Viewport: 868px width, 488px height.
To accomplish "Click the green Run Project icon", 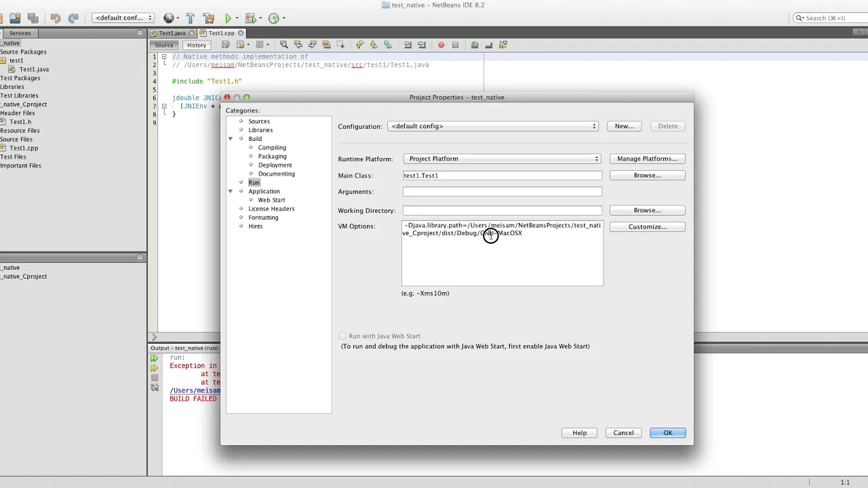I will tap(229, 18).
